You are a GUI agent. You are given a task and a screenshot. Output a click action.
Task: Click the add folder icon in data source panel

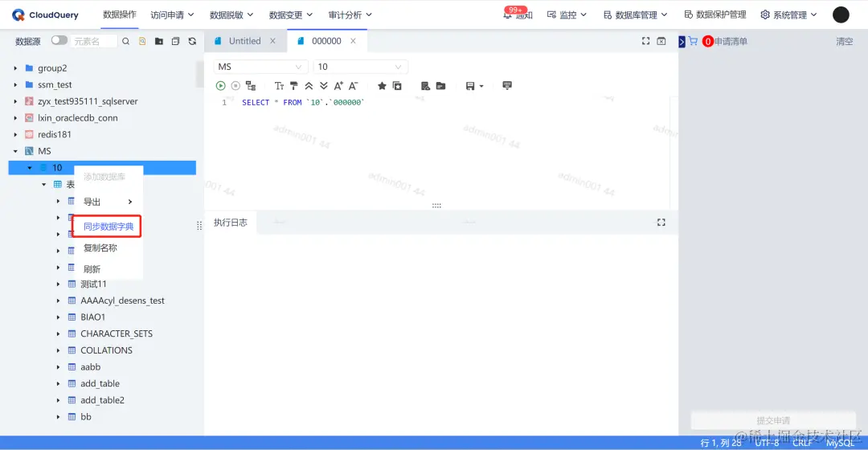159,42
